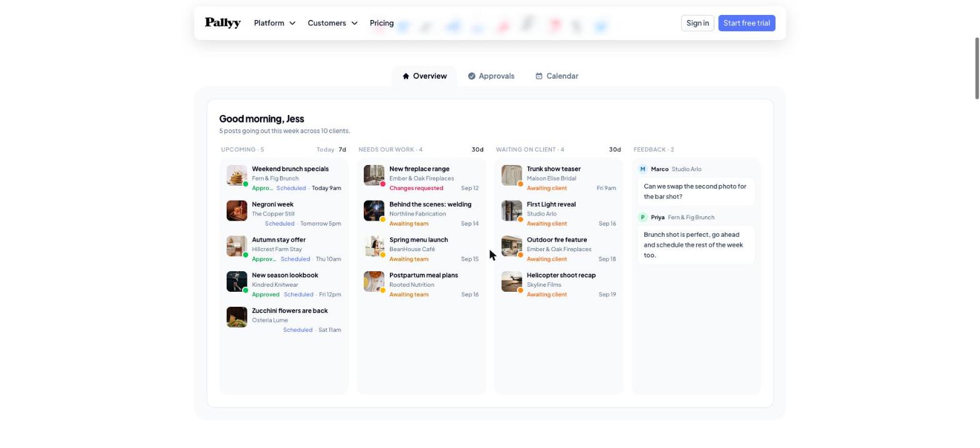This screenshot has height=448, width=980.
Task: Switch to the Overview tab
Action: 424,76
